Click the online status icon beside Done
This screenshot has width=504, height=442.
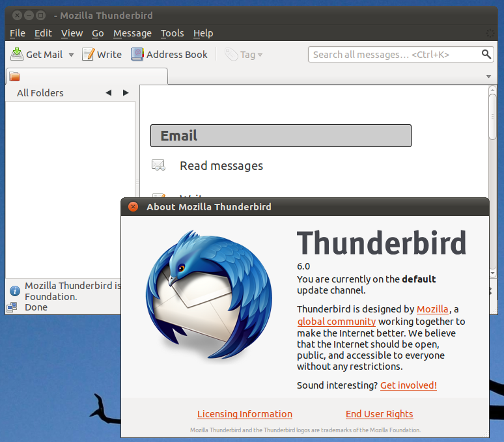coord(12,307)
